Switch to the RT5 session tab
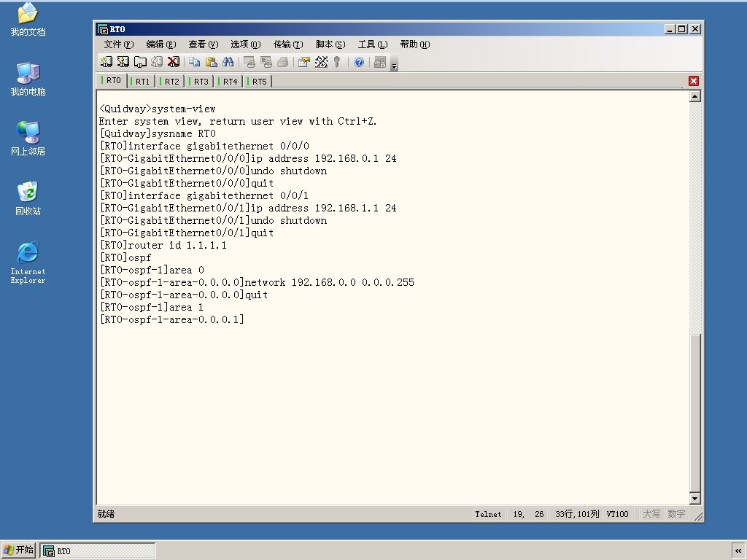747x560 pixels. tap(259, 82)
